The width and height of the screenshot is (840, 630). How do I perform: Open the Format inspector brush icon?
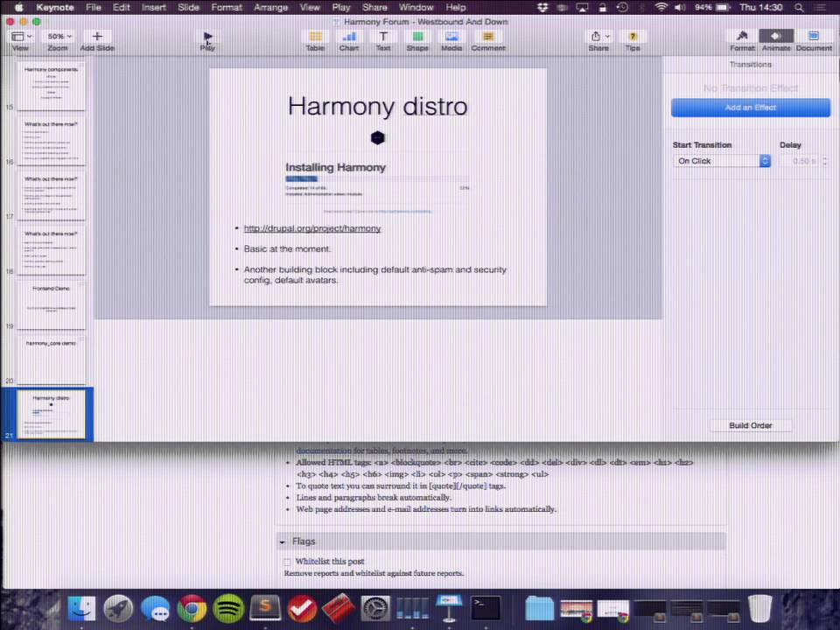click(x=742, y=36)
